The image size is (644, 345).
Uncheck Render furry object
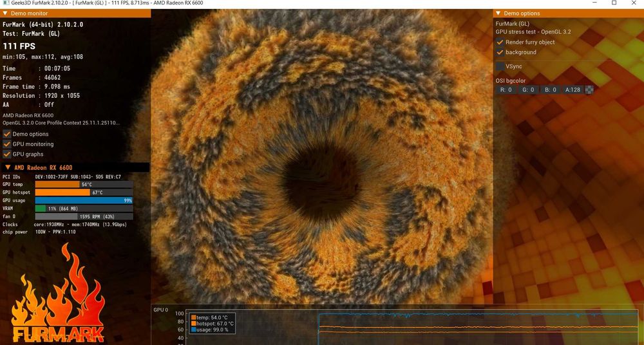[x=500, y=42]
